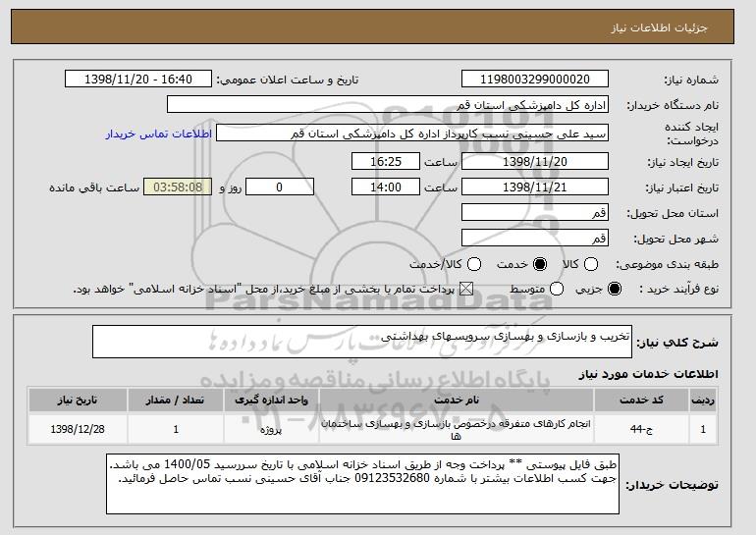
Task: Click the public announcement date field 16:40
Action: (x=138, y=80)
